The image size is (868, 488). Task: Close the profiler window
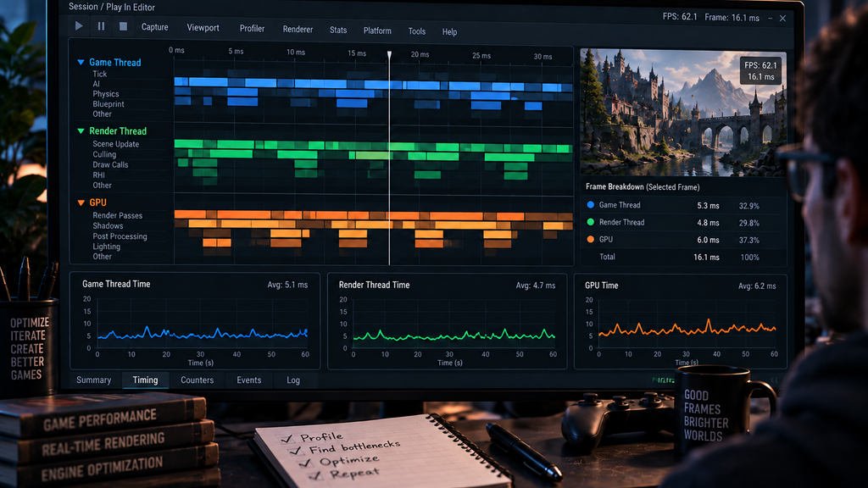(x=782, y=19)
